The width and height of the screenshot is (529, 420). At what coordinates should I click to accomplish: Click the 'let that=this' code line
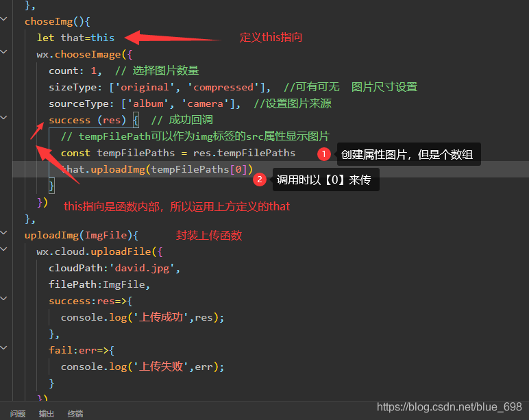(75, 38)
